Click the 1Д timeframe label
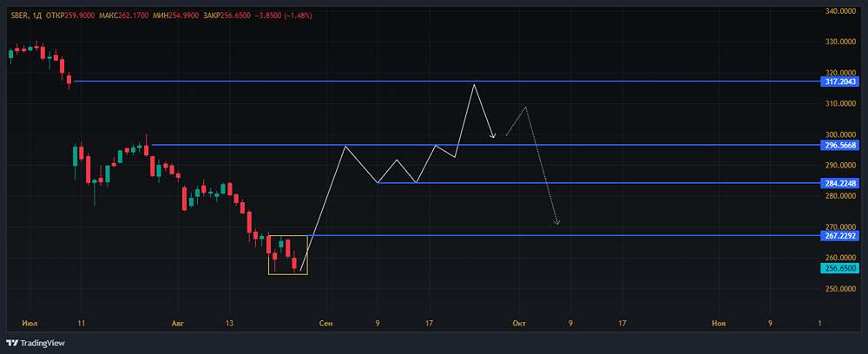868x354 pixels. pos(37,16)
